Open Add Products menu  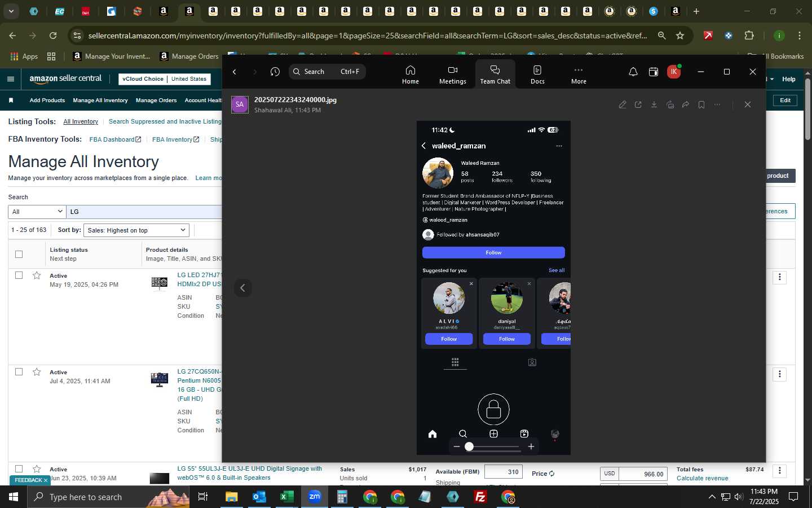click(47, 100)
